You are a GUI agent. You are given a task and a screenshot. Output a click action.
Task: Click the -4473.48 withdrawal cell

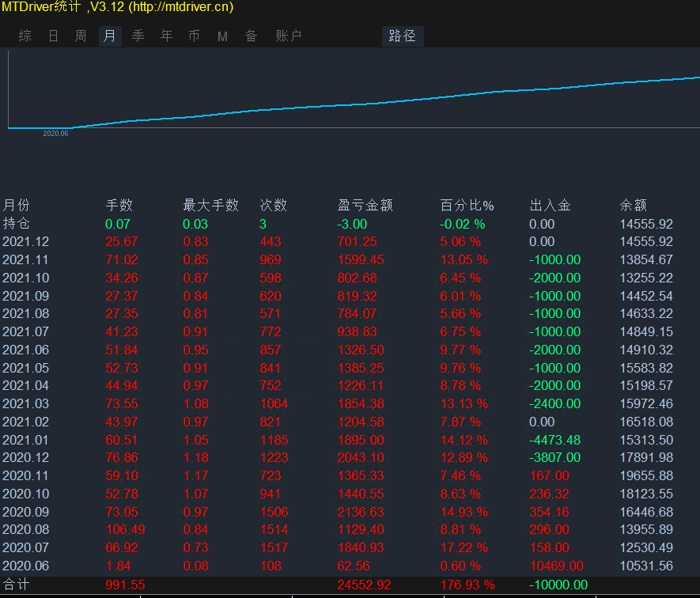click(x=555, y=440)
